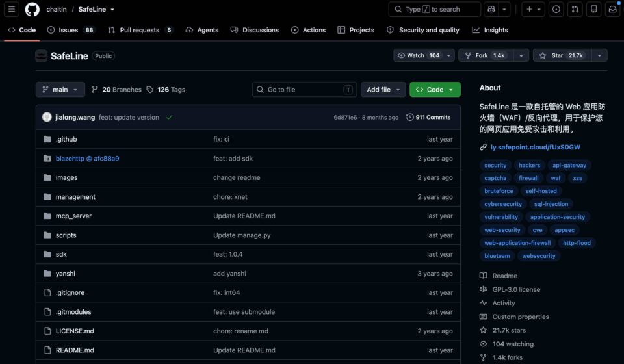Screen dimensions: 624x364
Task: Open the SafeLine breadcrumb dropdown arrow
Action: (x=112, y=10)
